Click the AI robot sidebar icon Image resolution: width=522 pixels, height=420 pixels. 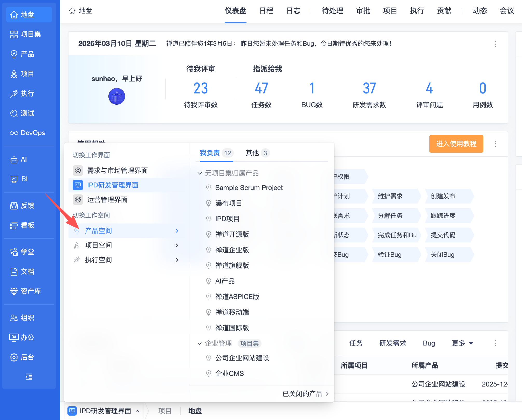(14, 160)
